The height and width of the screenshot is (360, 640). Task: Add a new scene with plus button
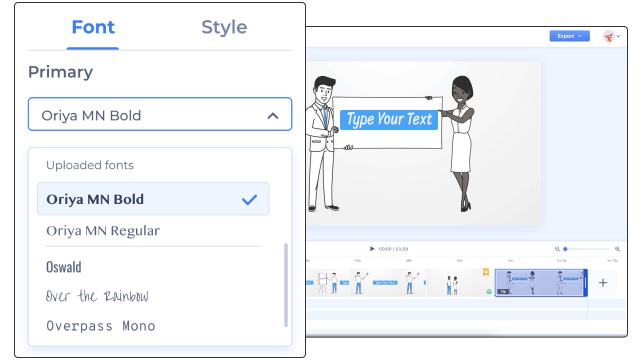tap(603, 282)
